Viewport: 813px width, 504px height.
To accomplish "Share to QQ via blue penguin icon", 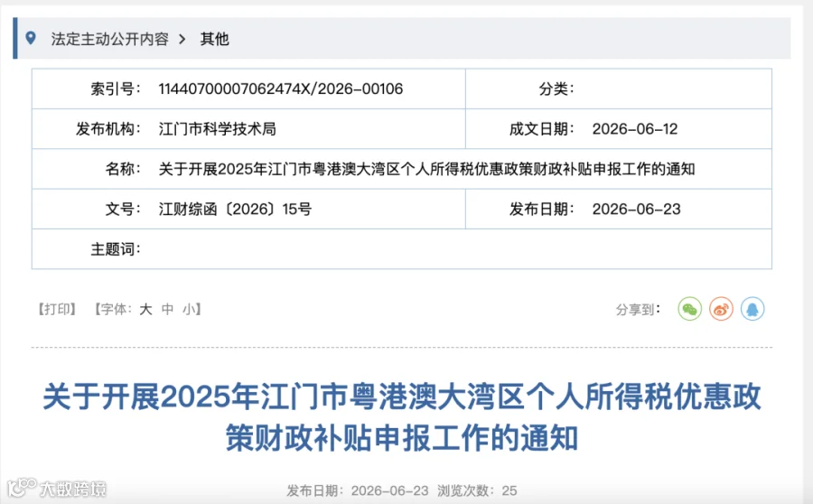I will pos(752,309).
